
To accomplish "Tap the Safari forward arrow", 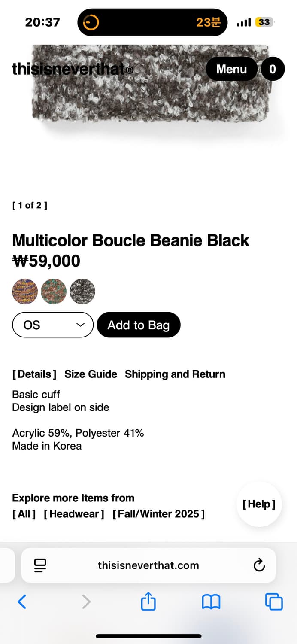I will click(86, 601).
